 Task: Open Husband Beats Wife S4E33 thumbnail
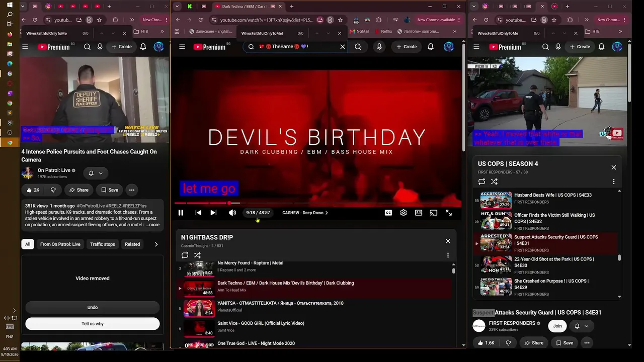pos(496,201)
